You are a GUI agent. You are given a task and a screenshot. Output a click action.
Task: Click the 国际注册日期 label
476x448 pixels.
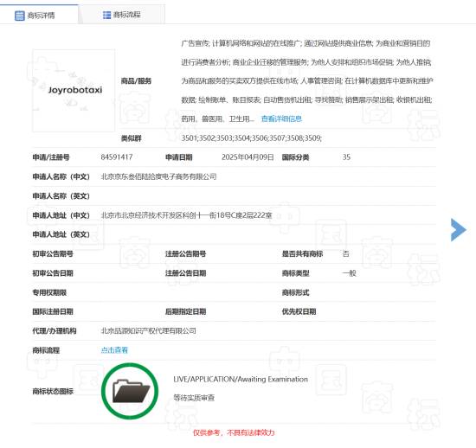point(53,311)
